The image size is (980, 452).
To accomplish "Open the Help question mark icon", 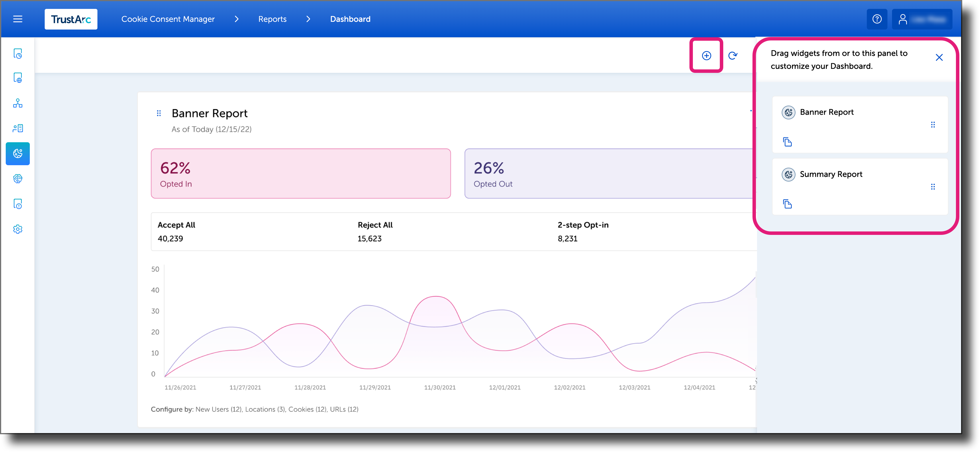I will click(877, 19).
